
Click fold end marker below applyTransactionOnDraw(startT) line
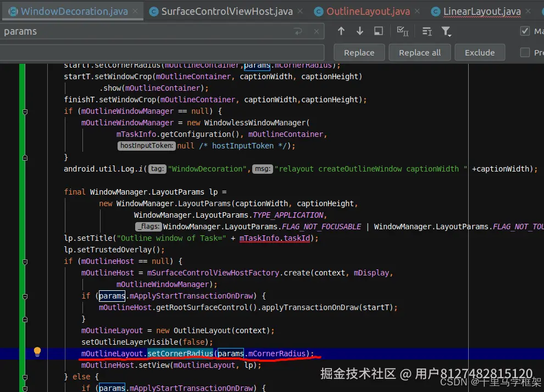[x=25, y=319]
